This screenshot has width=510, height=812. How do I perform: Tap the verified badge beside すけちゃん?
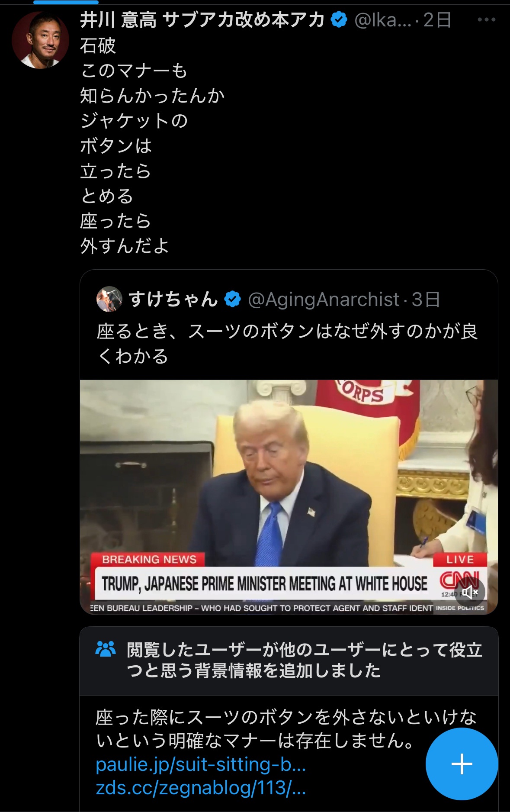(x=233, y=300)
